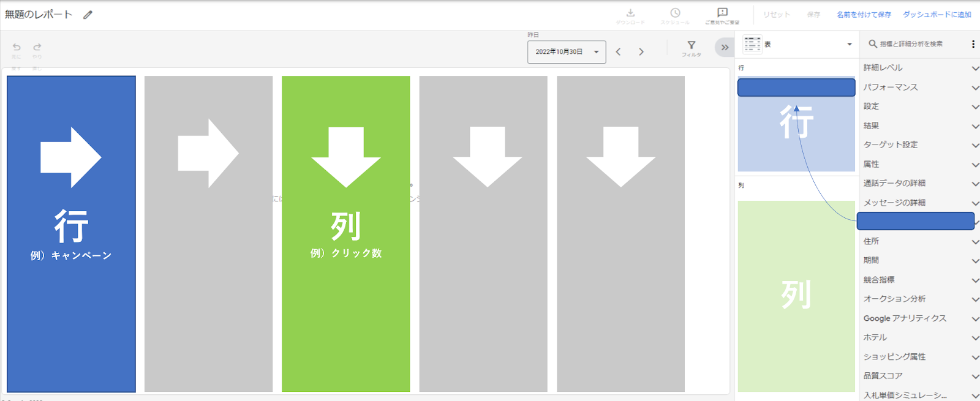
Task: Expand the Google アナリティクス category
Action: point(919,318)
